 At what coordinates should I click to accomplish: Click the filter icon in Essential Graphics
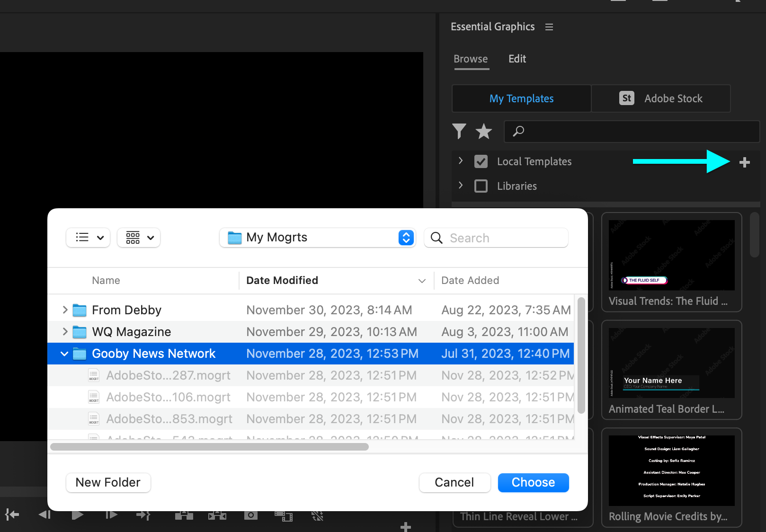(x=459, y=132)
